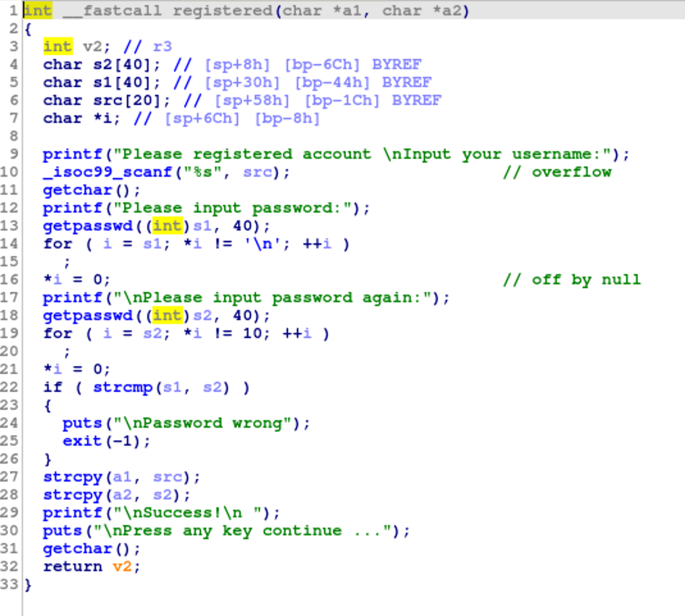
Task: Click 'strcpy' on line 28
Action: [72, 494]
